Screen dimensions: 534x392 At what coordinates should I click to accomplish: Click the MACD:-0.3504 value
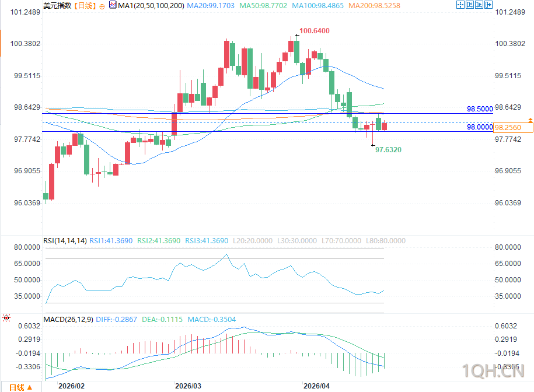[x=212, y=320]
